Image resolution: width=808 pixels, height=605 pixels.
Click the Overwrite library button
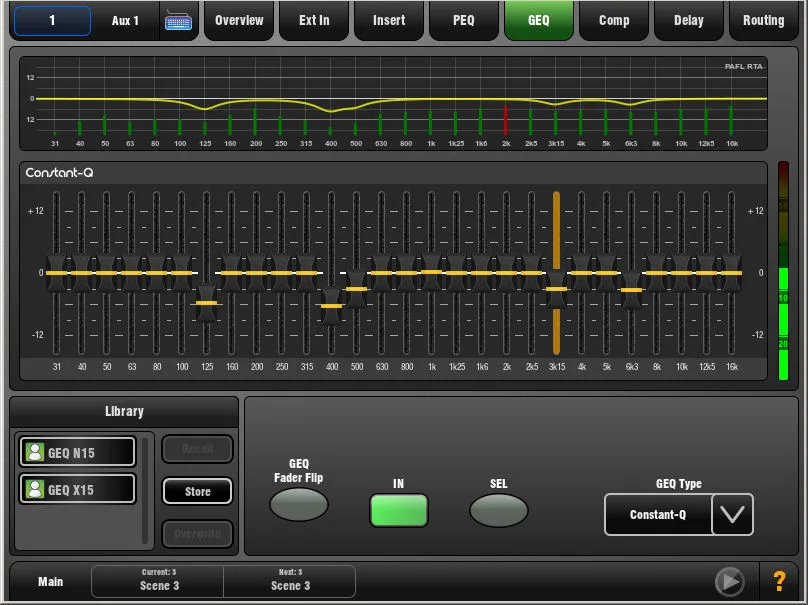pos(197,533)
